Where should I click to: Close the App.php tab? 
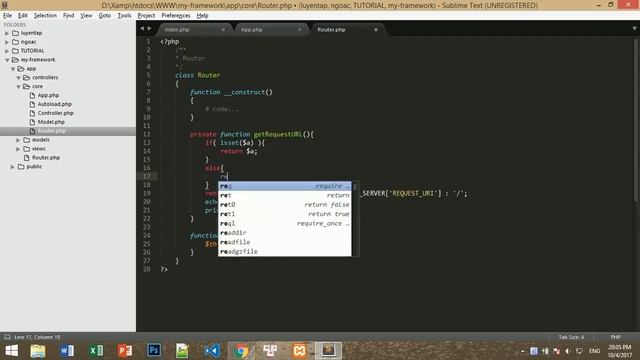click(x=300, y=29)
